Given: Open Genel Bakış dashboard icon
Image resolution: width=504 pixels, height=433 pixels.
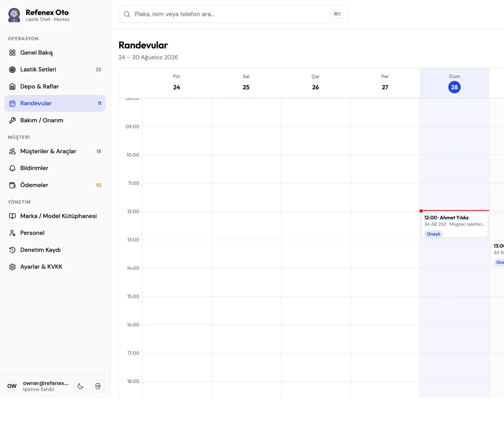Looking at the screenshot, I should pos(12,53).
